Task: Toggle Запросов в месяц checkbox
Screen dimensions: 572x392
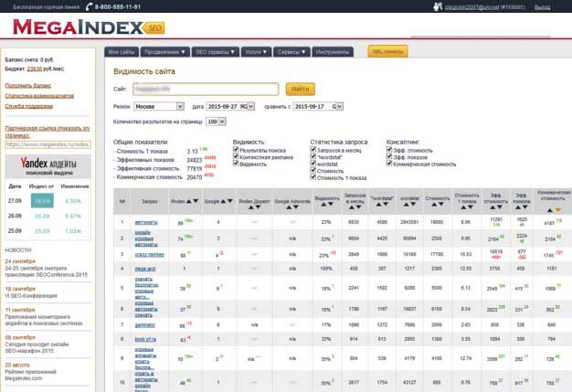Action: click(x=313, y=150)
